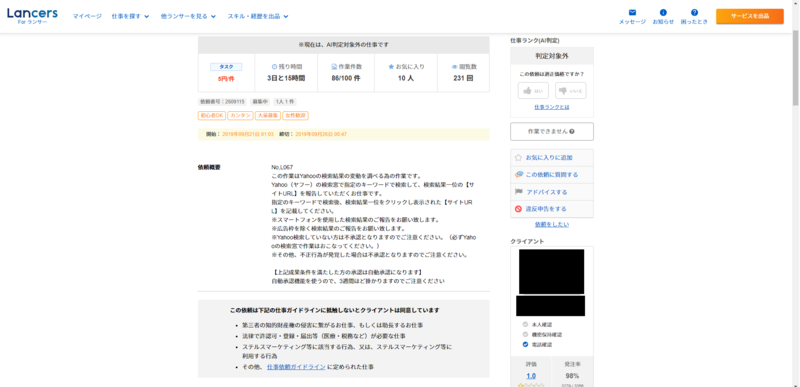Click the question mark icon on 作業できません
Screen dimensions: 800x387
(572, 132)
